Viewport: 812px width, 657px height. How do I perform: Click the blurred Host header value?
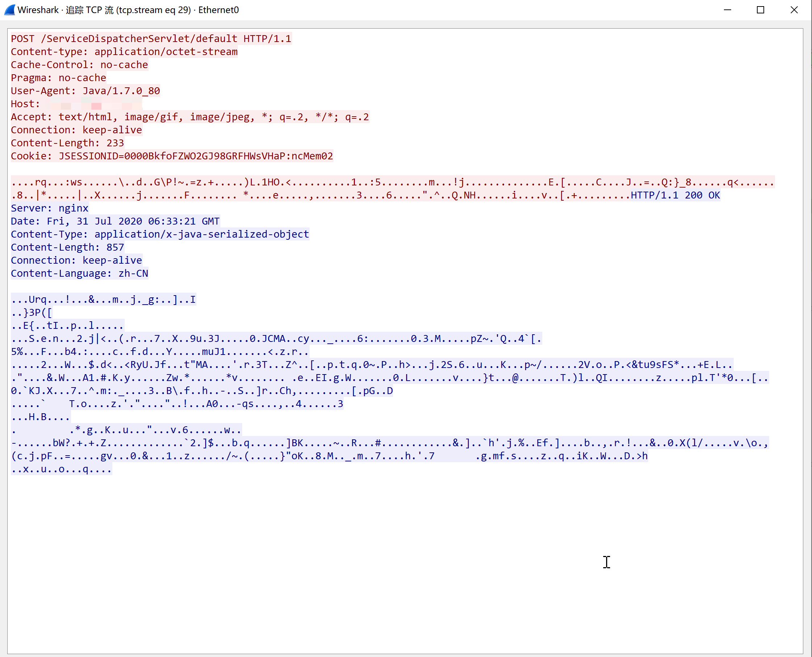[x=95, y=104]
